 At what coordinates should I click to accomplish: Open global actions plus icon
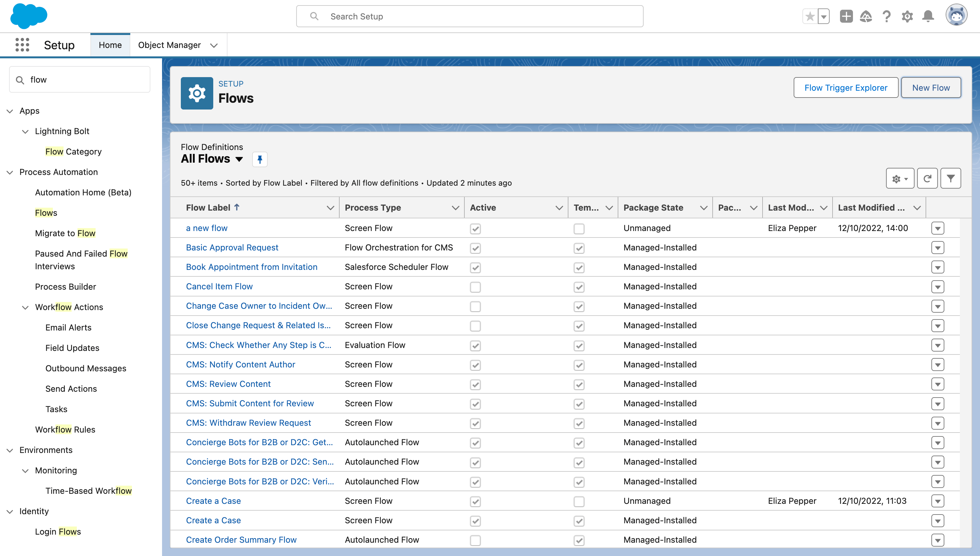pyautogui.click(x=846, y=17)
